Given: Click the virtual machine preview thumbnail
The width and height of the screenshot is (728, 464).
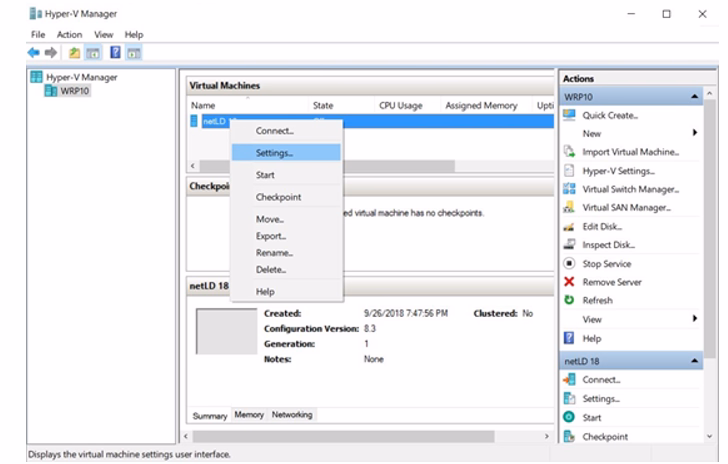Looking at the screenshot, I should 226,331.
